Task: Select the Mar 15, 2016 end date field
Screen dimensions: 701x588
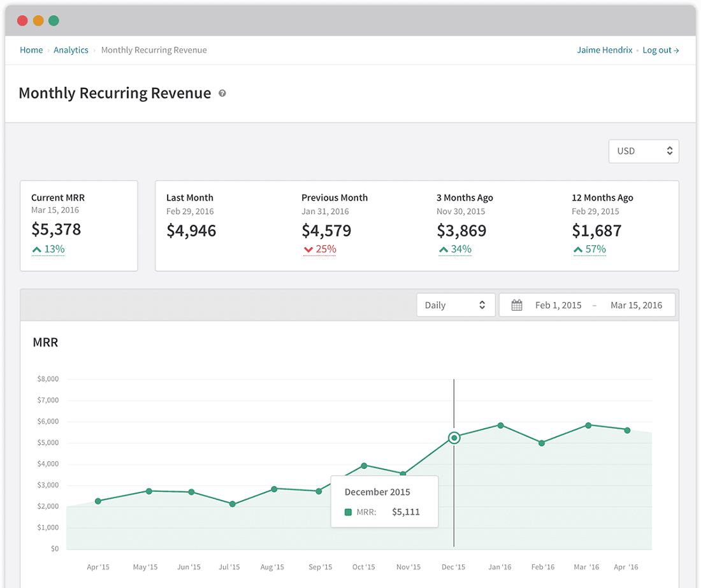Action: (x=636, y=305)
